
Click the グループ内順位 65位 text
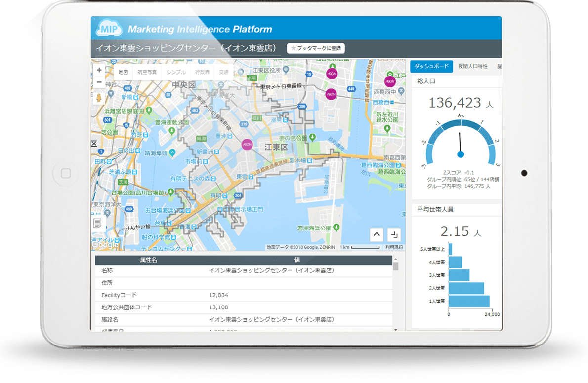click(463, 180)
